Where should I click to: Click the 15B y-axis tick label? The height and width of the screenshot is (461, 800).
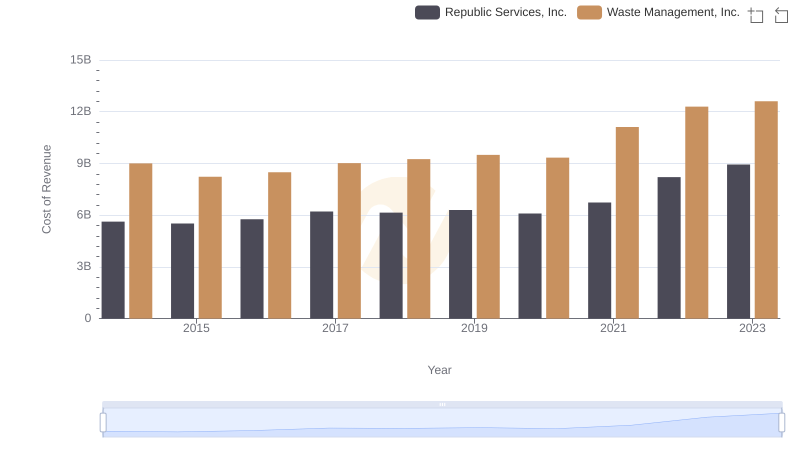click(x=81, y=60)
